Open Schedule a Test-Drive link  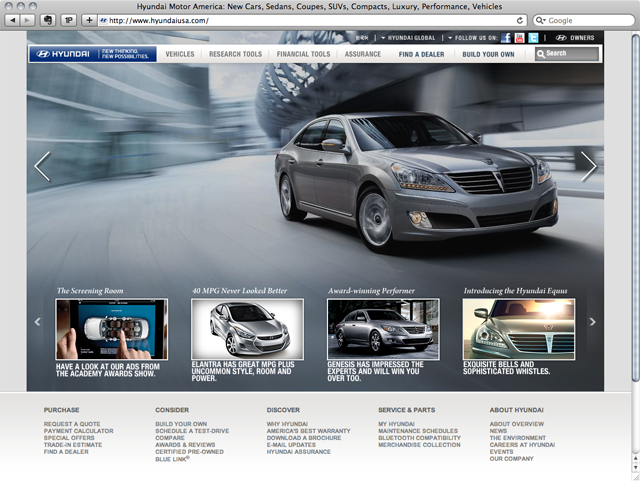[x=192, y=431]
